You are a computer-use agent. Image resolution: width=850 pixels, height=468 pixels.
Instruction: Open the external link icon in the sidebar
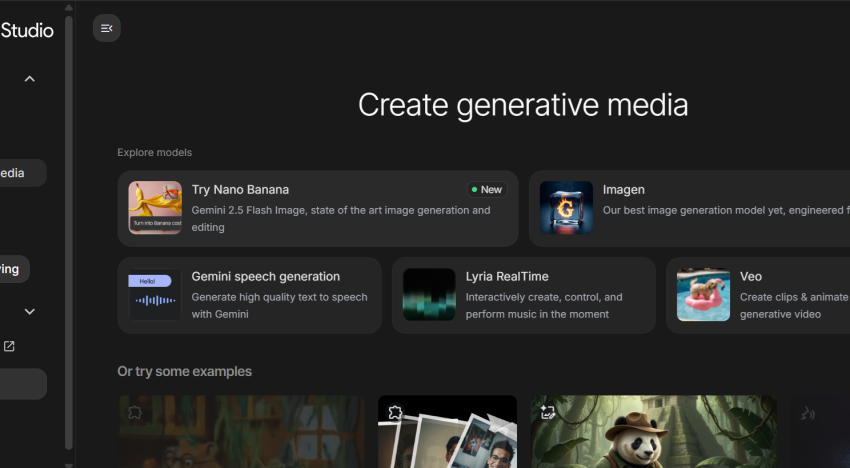point(9,346)
